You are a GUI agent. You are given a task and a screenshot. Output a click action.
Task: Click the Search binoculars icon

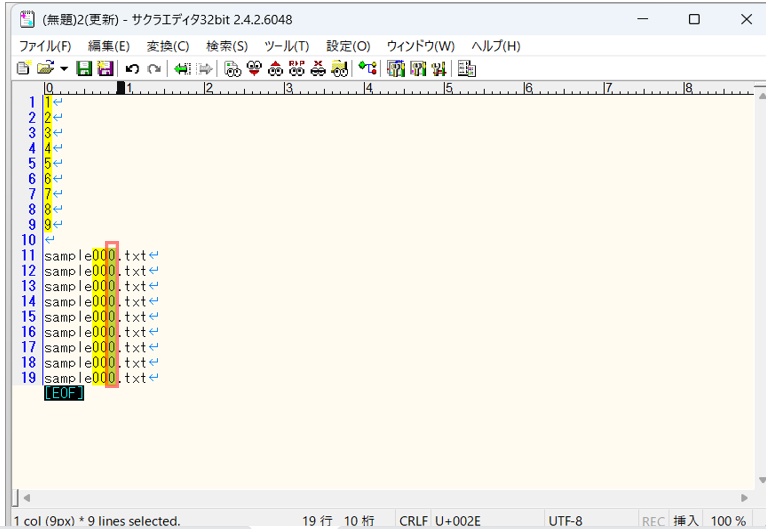coord(232,68)
